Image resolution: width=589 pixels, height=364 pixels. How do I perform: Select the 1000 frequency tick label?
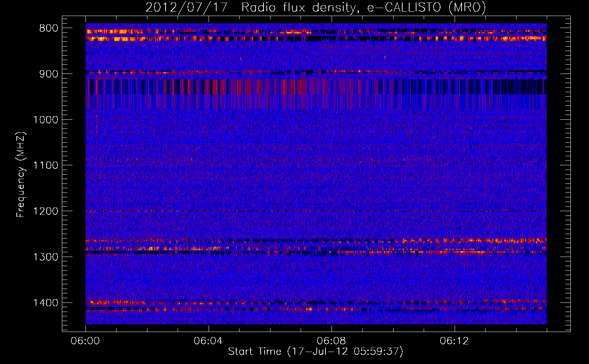[x=46, y=120]
